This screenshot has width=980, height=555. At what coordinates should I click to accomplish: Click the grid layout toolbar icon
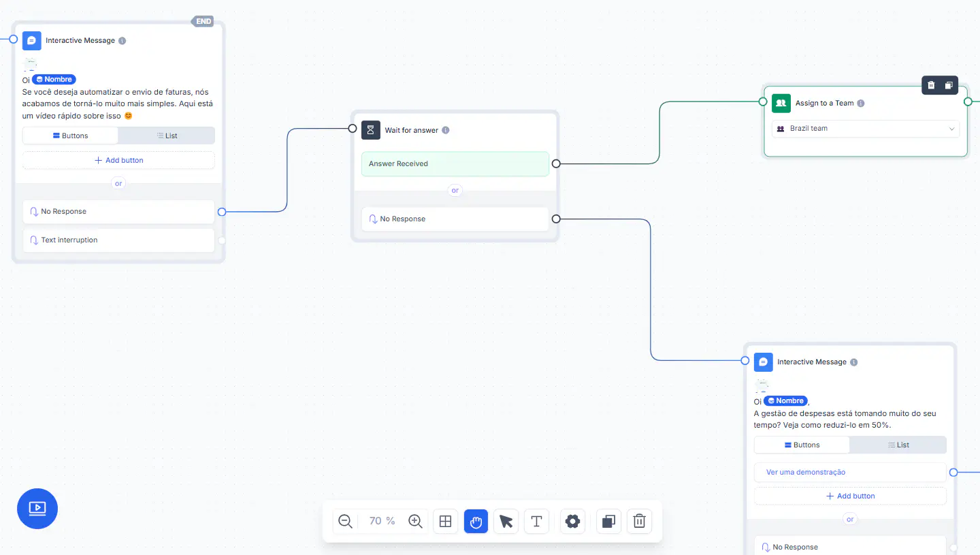coord(445,521)
